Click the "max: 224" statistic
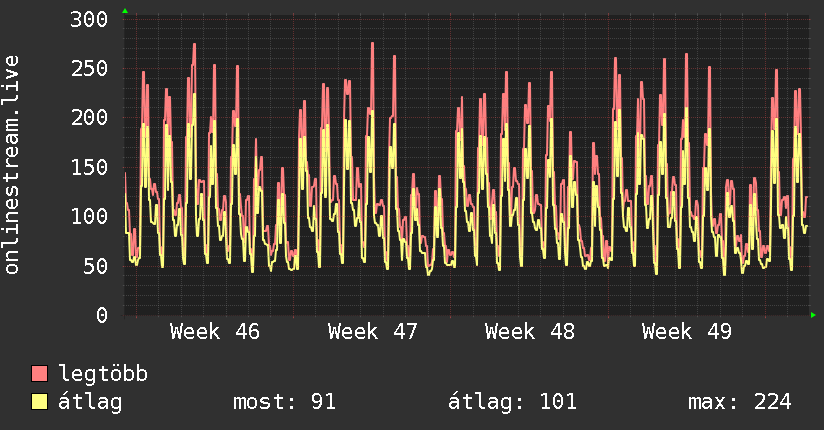 coord(740,402)
